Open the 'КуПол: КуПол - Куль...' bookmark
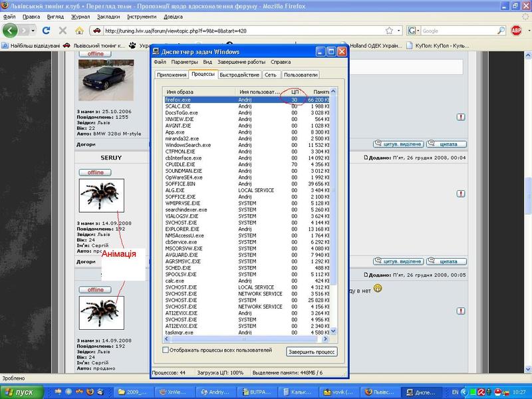532x399 pixels. 438,45
